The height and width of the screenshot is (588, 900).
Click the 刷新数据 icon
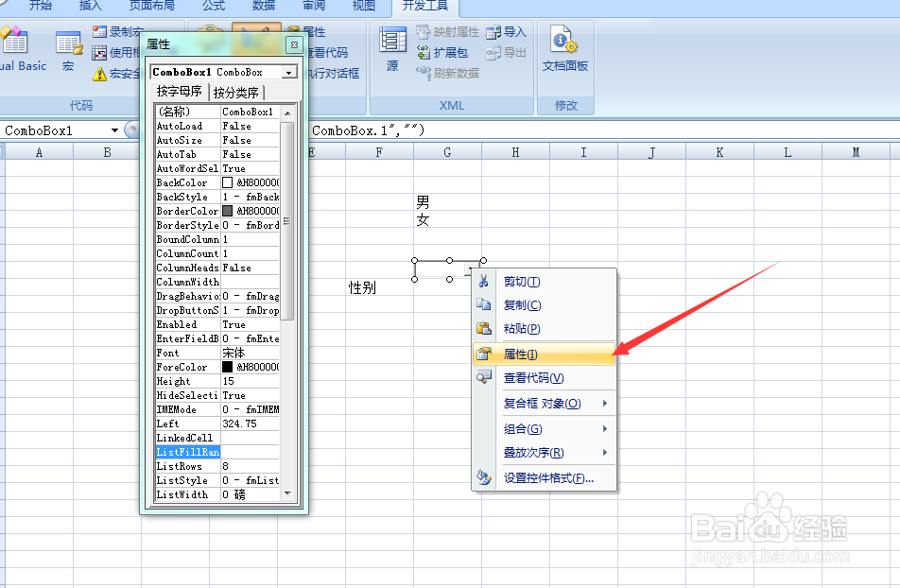423,73
